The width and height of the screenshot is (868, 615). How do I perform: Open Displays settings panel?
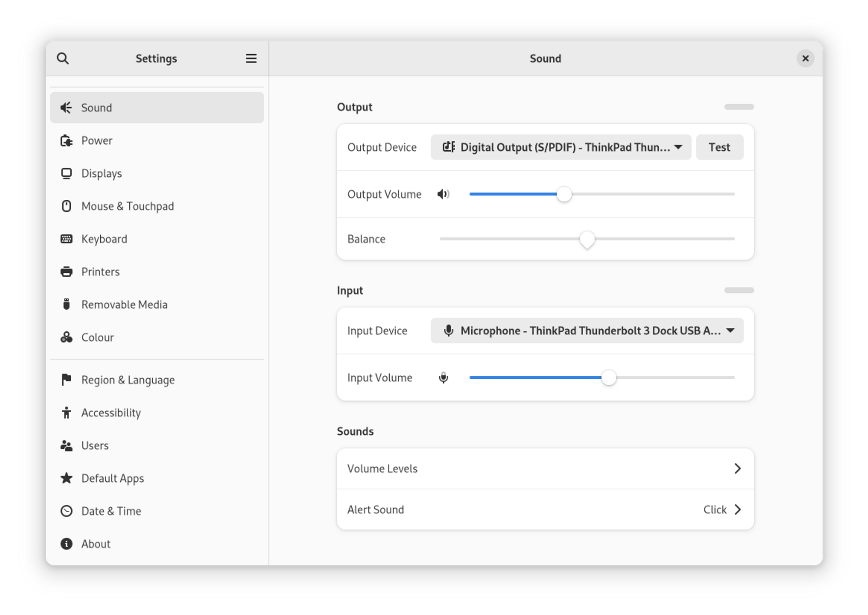[x=157, y=173]
